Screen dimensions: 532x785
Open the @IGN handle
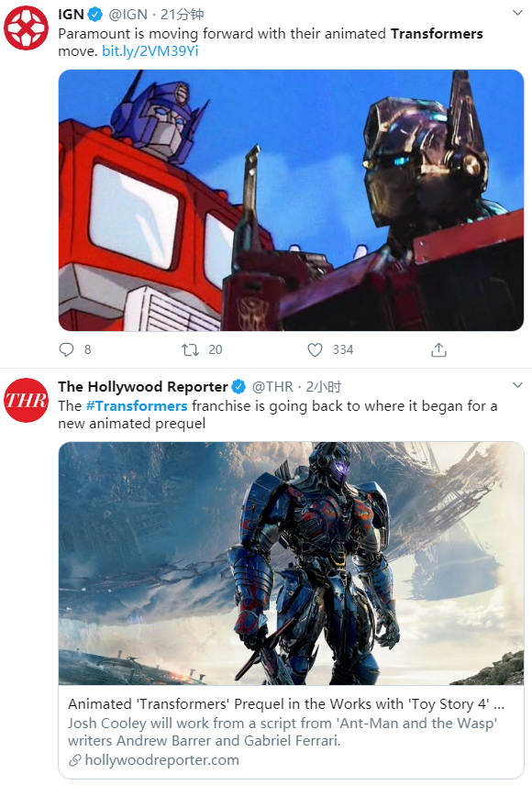click(x=128, y=15)
